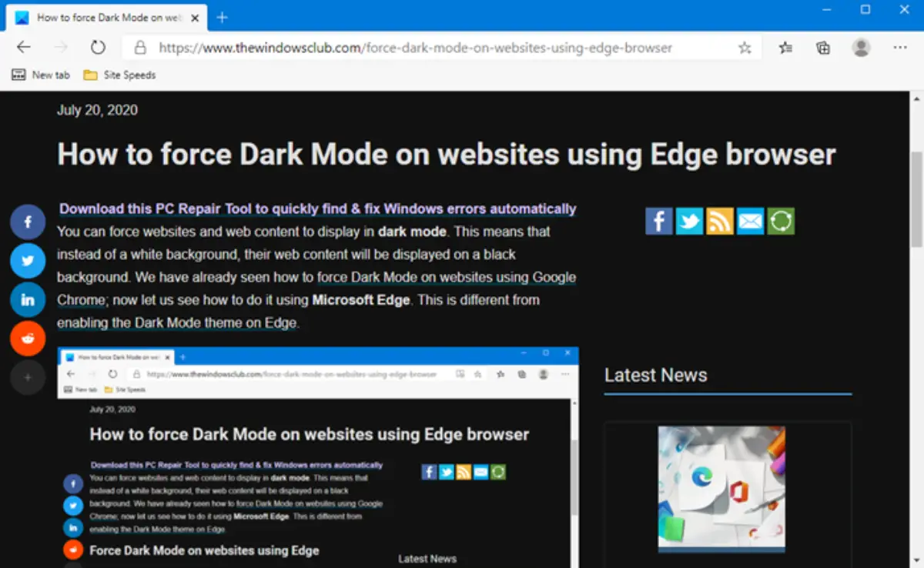Open Twitter square icon beside article
Viewport: 924px width, 568px height.
click(x=689, y=221)
